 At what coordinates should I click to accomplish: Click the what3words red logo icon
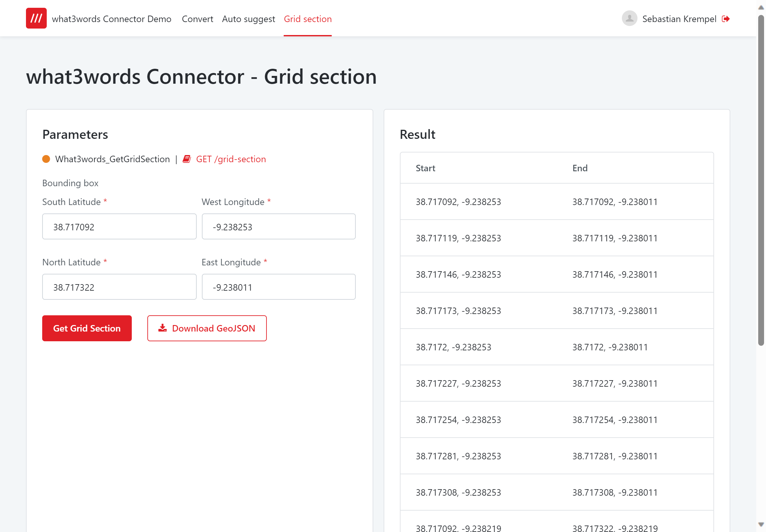pyautogui.click(x=36, y=18)
